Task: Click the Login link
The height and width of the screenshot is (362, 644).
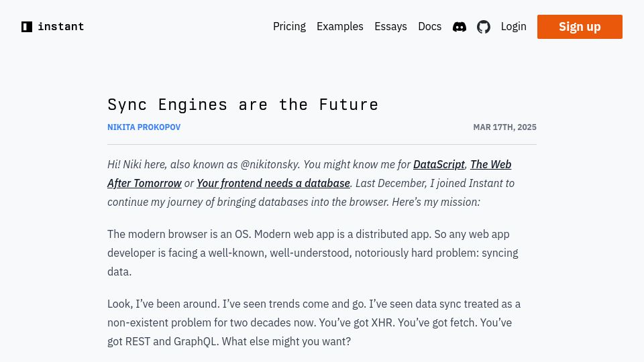Action: pyautogui.click(x=513, y=27)
